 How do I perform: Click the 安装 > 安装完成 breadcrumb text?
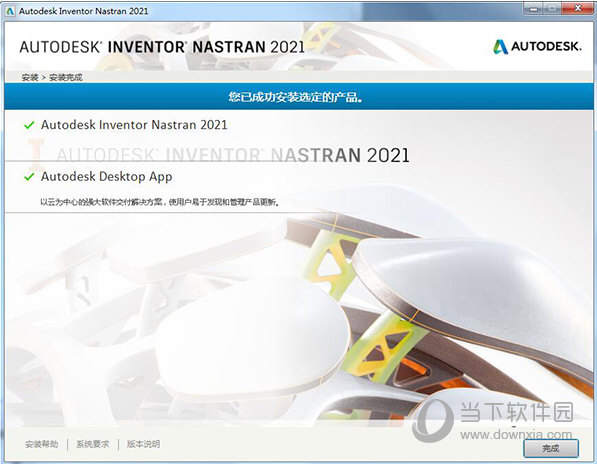52,77
